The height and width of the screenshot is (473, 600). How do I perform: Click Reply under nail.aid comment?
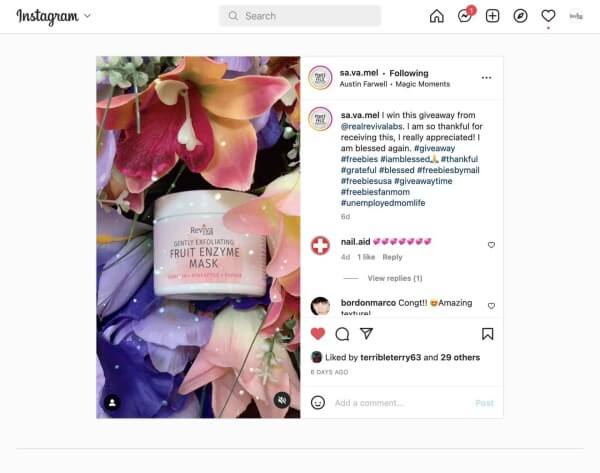392,257
